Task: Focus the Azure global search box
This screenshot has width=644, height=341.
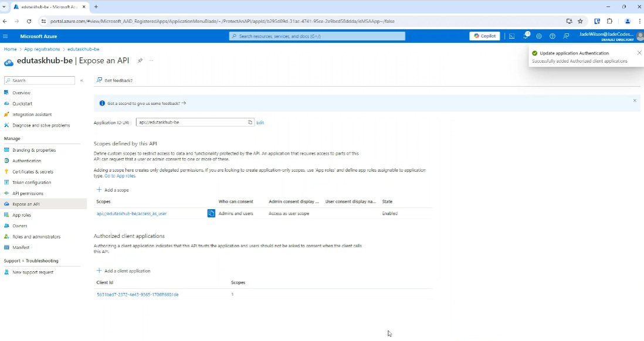Action: click(x=317, y=36)
